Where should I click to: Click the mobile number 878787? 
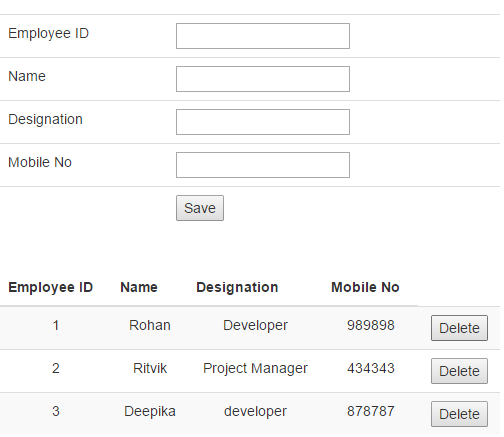[371, 411]
